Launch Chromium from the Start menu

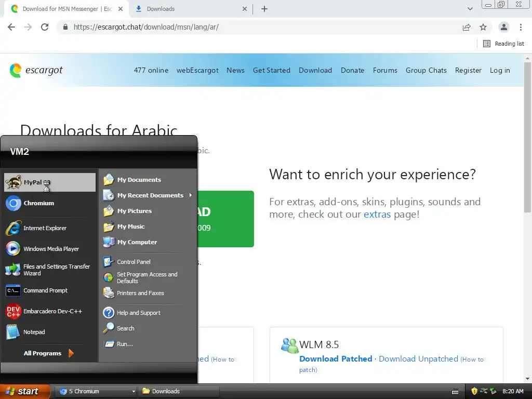[x=49, y=203]
